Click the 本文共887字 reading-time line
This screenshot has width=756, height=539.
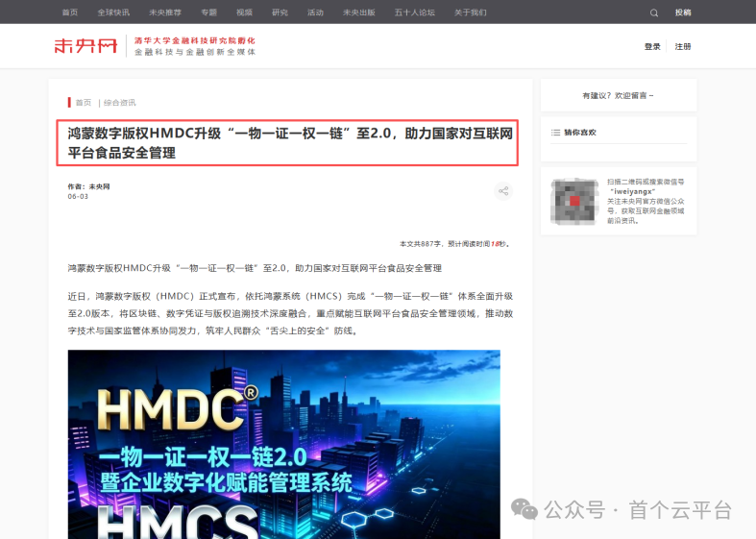[454, 244]
